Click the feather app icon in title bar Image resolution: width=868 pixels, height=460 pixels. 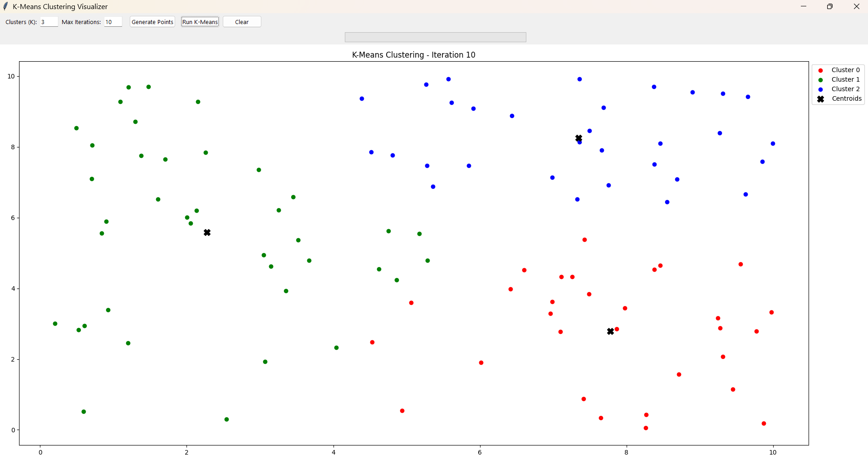(5, 6)
